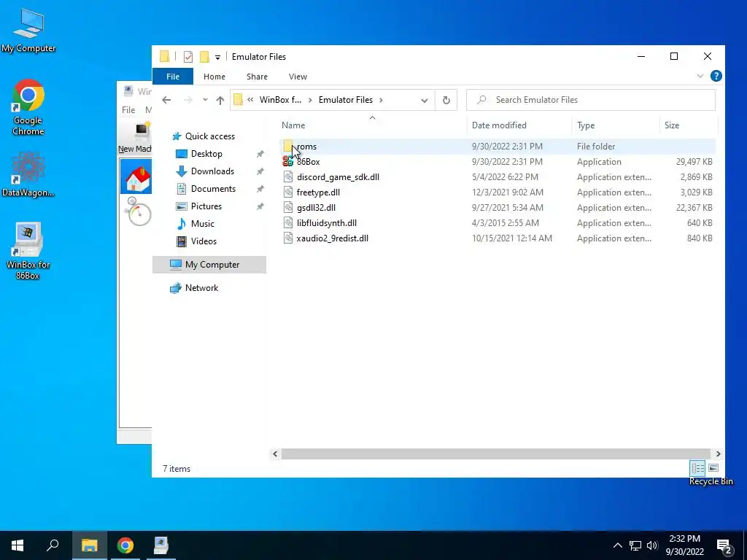The height and width of the screenshot is (560, 747).
Task: Open Music in navigation pane
Action: click(203, 224)
